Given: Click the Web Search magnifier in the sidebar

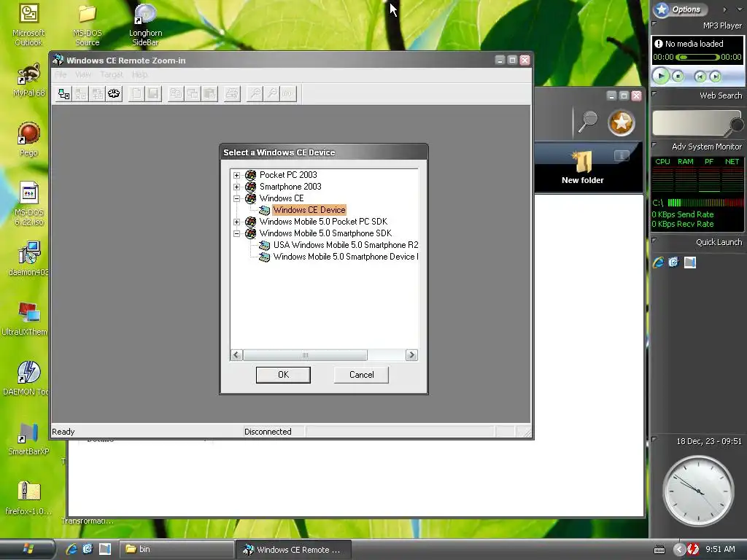Looking at the screenshot, I should coord(736,126).
